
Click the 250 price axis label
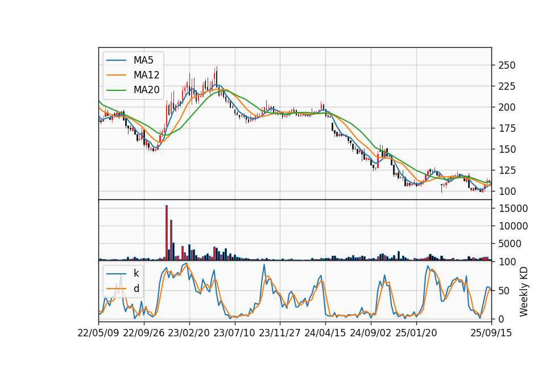pos(507,65)
